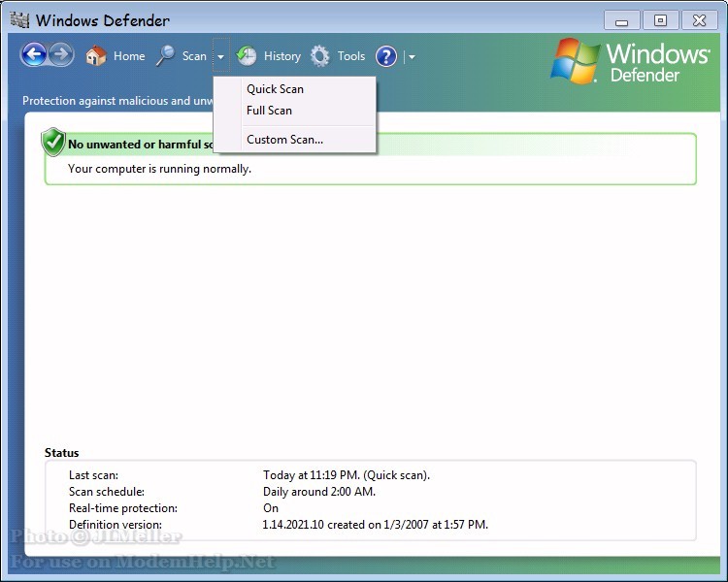Screen dimensions: 728x582
Task: Click 'Your computer is running normally.' text
Action: 159,169
